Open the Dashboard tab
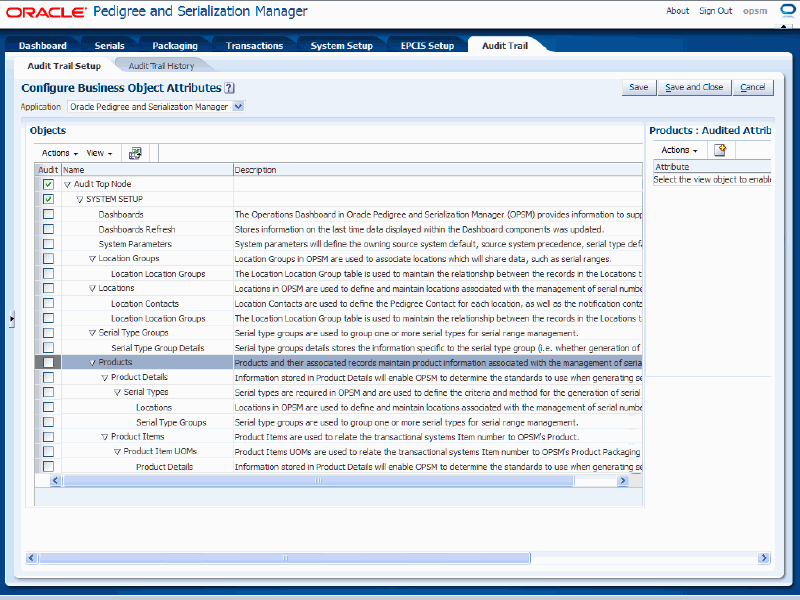Screen dimensions: 800x600 coord(43,45)
